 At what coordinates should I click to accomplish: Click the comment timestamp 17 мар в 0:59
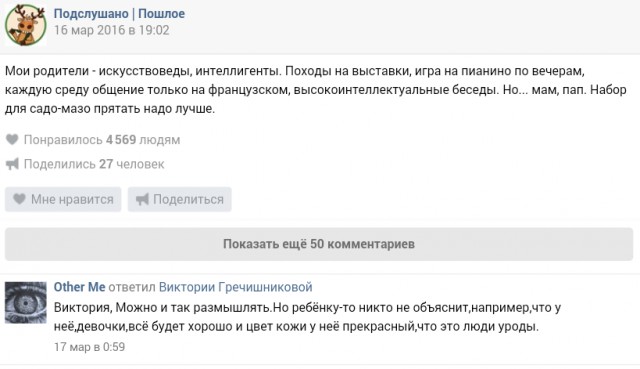point(89,347)
